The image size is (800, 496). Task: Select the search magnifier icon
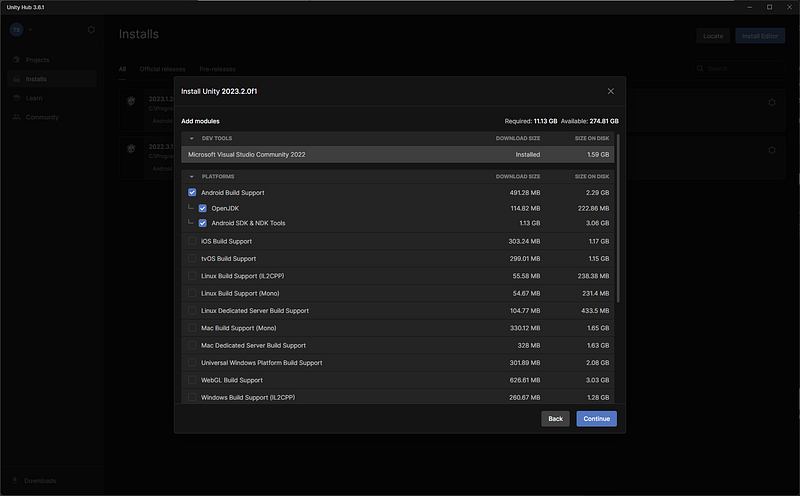point(700,68)
